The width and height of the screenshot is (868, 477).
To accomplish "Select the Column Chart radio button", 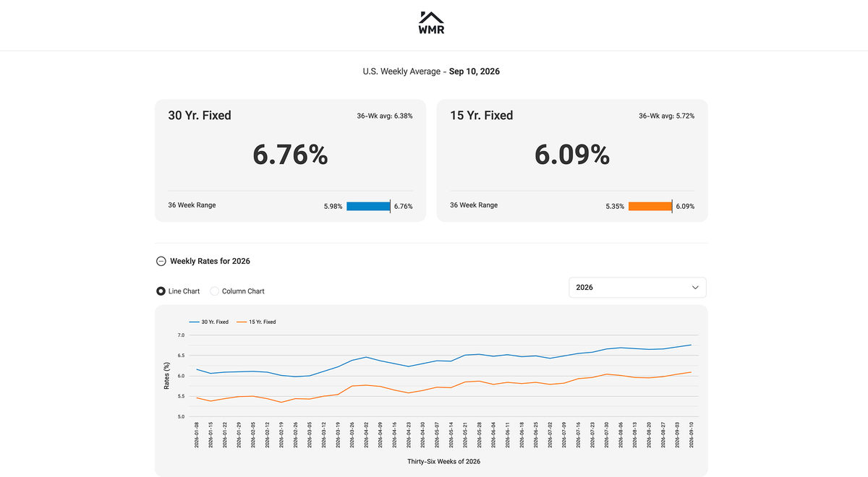I will [214, 291].
